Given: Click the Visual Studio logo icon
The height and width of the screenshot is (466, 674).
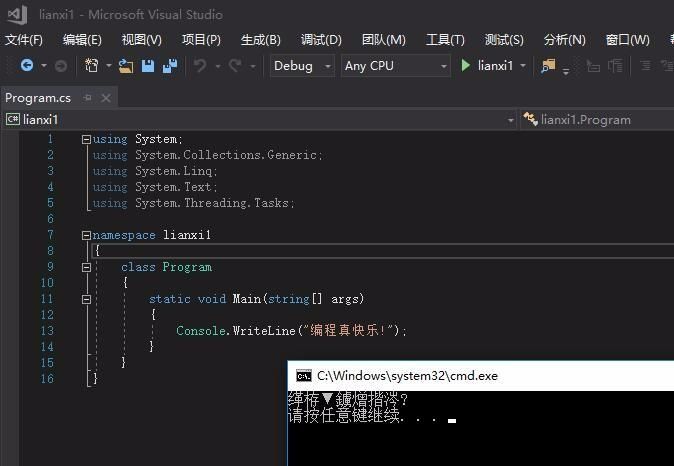Looking at the screenshot, I should [x=17, y=15].
